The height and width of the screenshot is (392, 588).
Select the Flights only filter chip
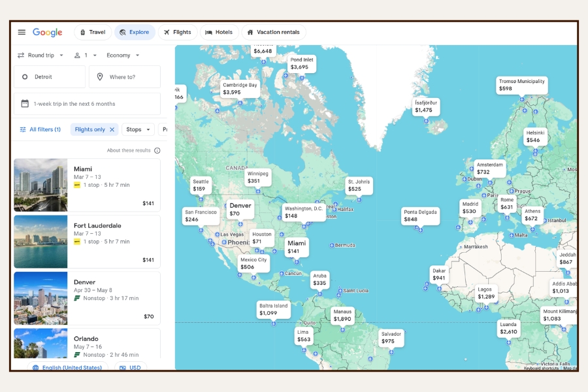click(x=90, y=129)
